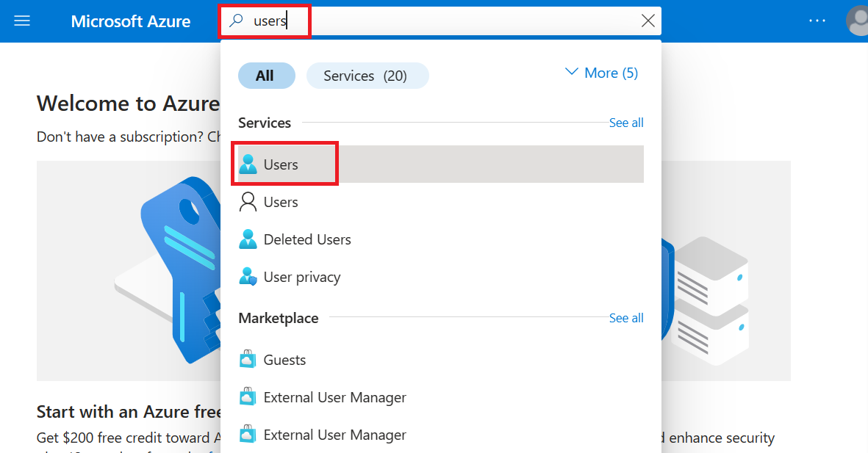Click the Deleted Users person icon
The width and height of the screenshot is (868, 453).
248,239
